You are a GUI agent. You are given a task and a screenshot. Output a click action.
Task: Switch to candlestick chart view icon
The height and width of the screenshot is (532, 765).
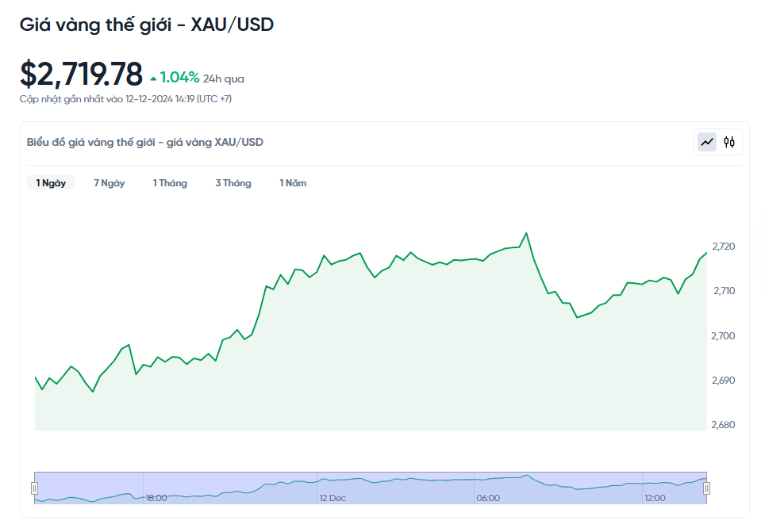point(729,142)
